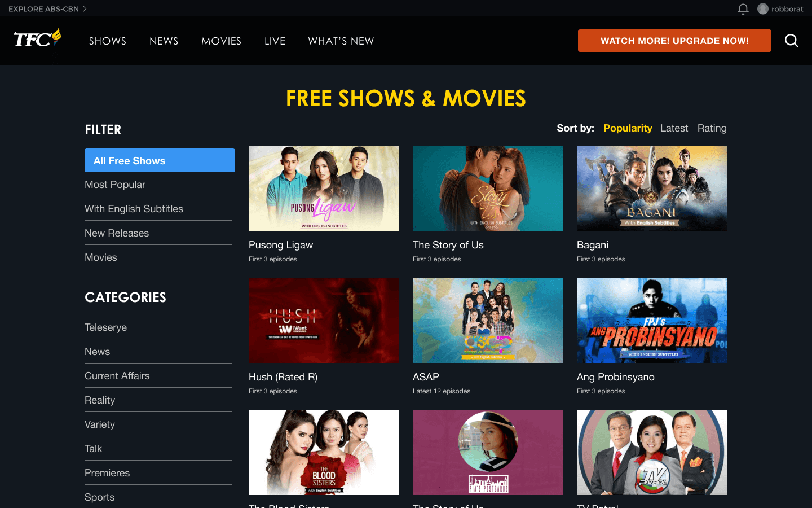812x508 pixels.
Task: Open the notifications bell icon
Action: tap(743, 9)
